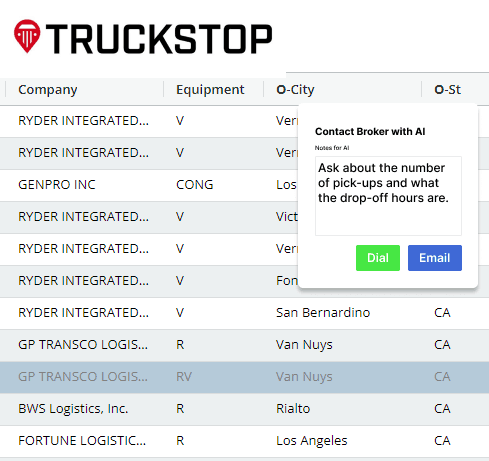The height and width of the screenshot is (461, 489).
Task: Click the Rialto origin city cell
Action: (293, 409)
